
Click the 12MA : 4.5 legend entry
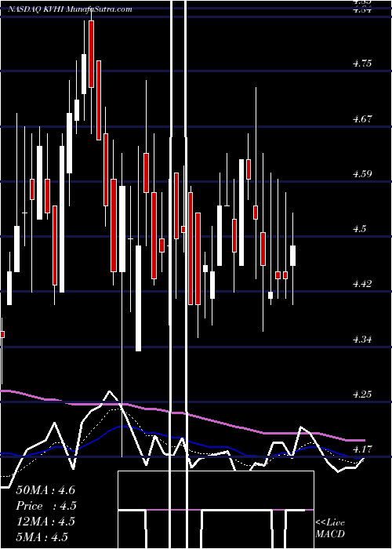tap(45, 521)
